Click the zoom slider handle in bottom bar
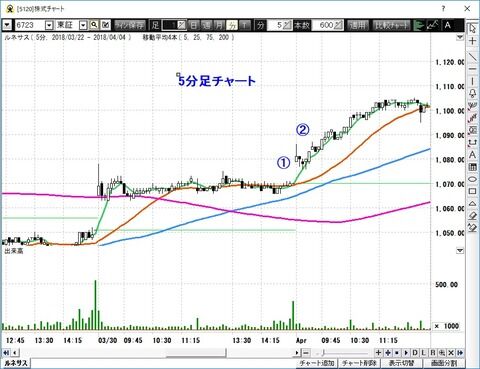Image resolution: width=480 pixels, height=369 pixels. (323, 352)
